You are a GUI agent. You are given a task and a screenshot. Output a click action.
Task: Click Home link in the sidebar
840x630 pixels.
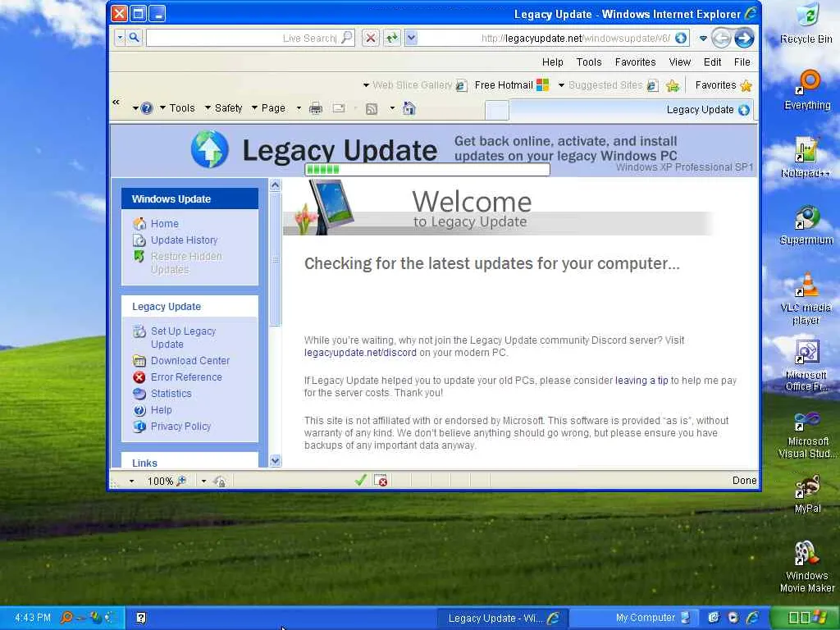click(164, 223)
